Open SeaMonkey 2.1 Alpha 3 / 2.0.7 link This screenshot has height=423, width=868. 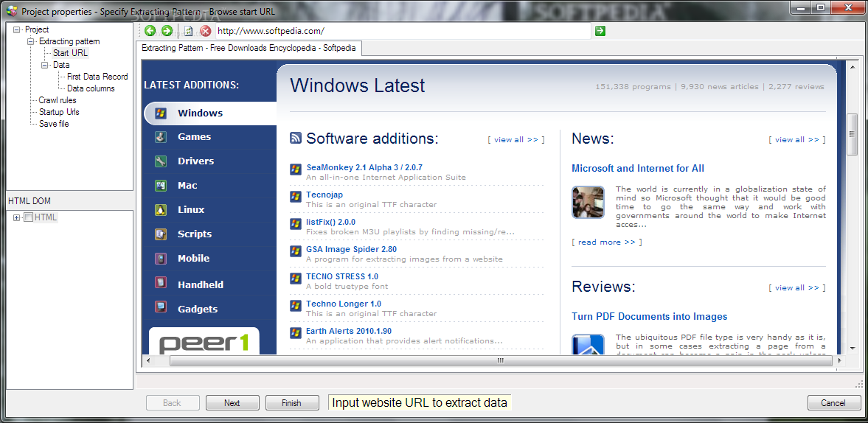(x=365, y=167)
